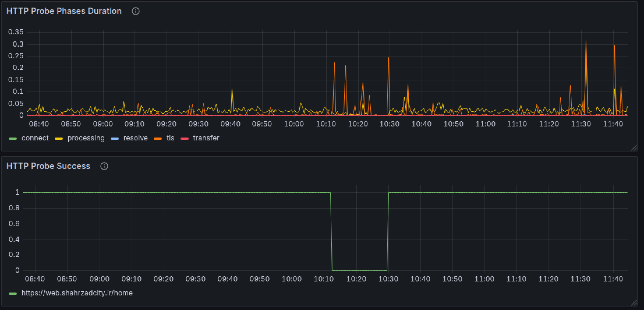Click the processing legend entry to isolate it
Screen dimensions: 644x310
[86, 138]
